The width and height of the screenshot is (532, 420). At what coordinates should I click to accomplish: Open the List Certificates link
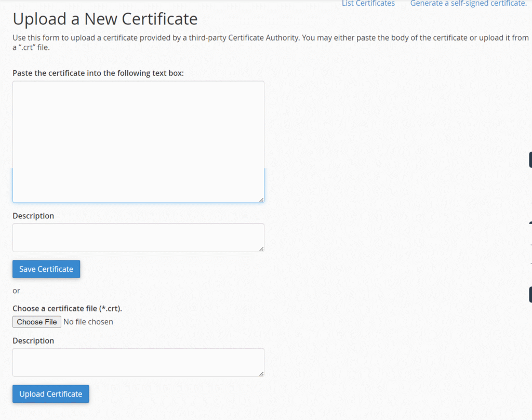tap(368, 4)
